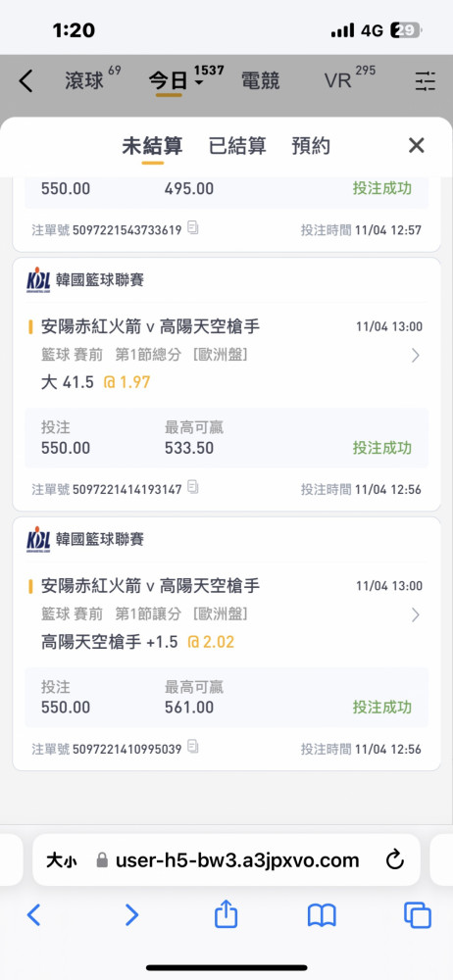Image resolution: width=453 pixels, height=980 pixels.
Task: Open the Safari tabs overview icon
Action: coord(418,915)
